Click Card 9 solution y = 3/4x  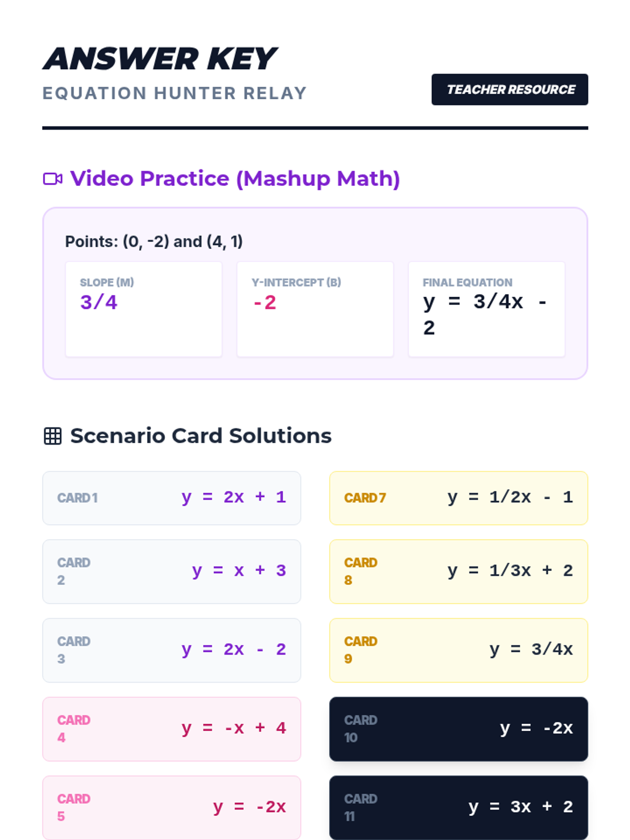(x=458, y=650)
